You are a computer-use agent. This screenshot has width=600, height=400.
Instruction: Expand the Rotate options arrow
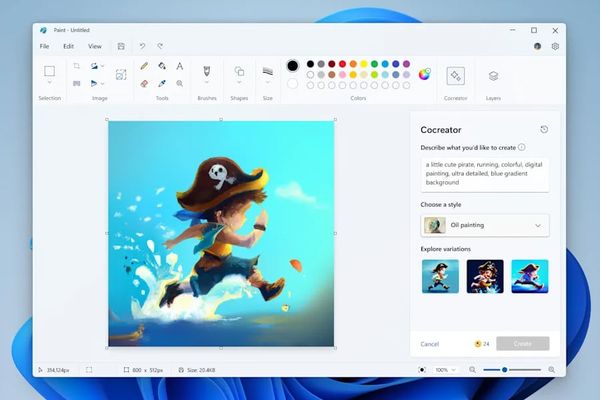[x=103, y=66]
